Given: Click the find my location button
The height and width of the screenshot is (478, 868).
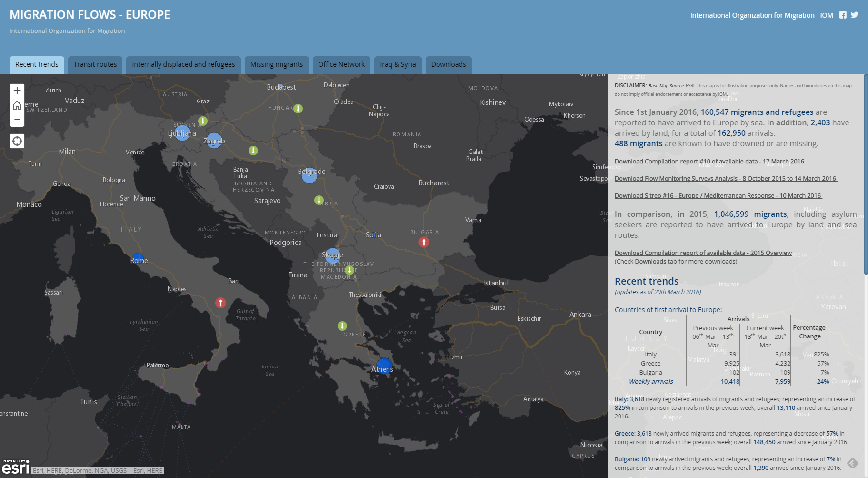Looking at the screenshot, I should click(x=17, y=141).
